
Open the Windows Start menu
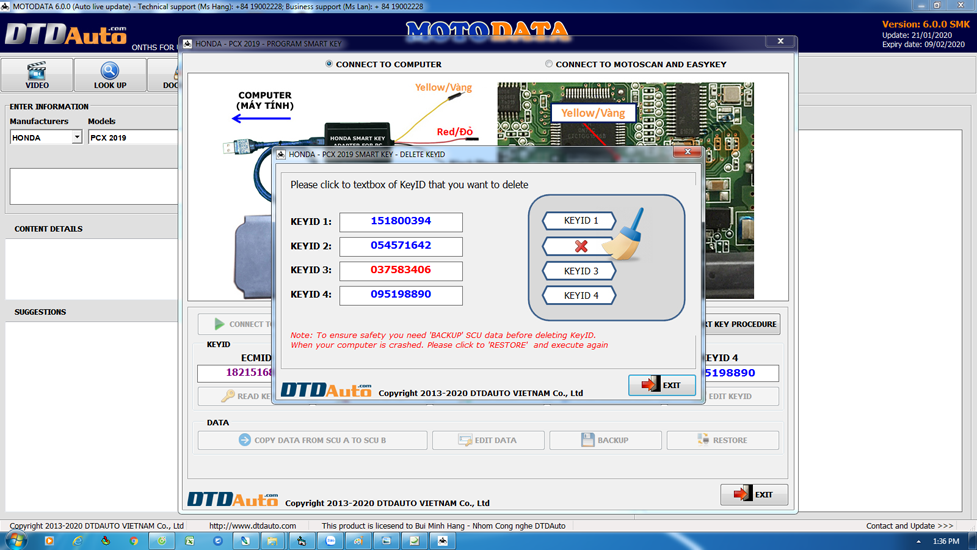pyautogui.click(x=16, y=540)
